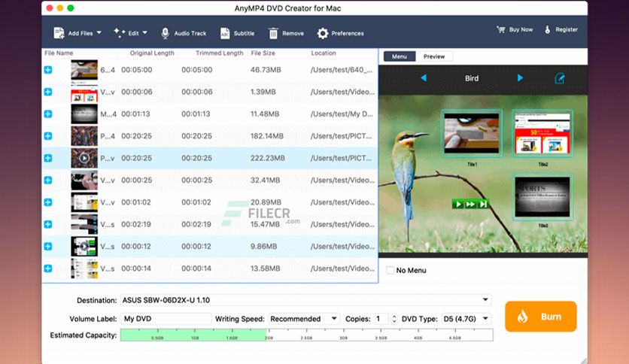
Task: Click the Register link text
Action: tap(567, 29)
